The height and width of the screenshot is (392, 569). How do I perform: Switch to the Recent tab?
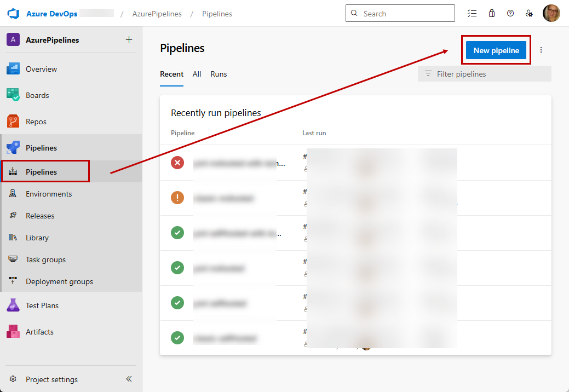(171, 74)
